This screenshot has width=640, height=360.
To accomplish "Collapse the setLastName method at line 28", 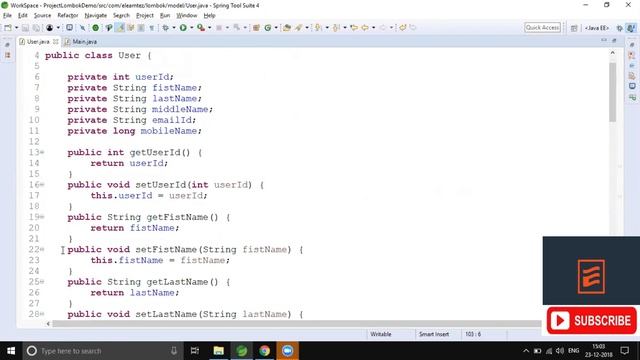I will click(42, 314).
